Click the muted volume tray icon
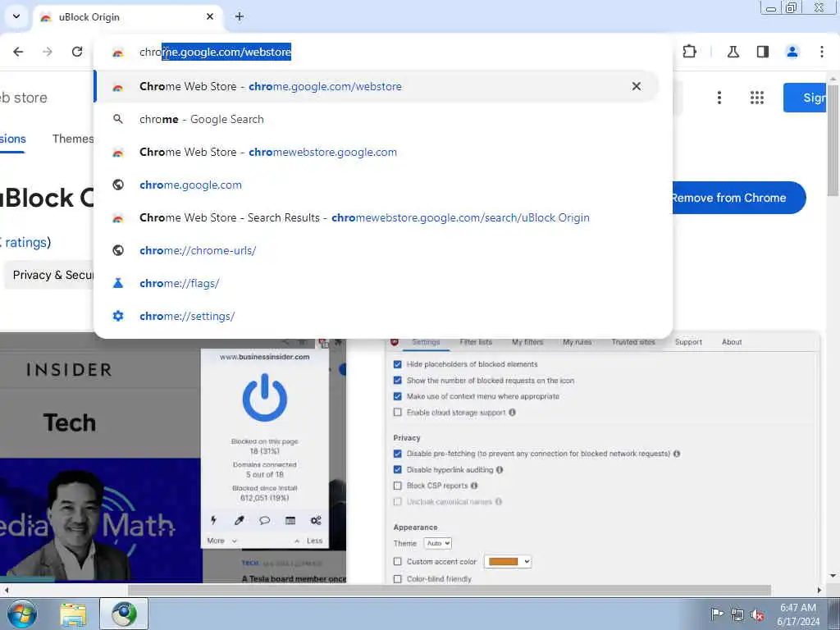This screenshot has width=840, height=630. tap(757, 614)
